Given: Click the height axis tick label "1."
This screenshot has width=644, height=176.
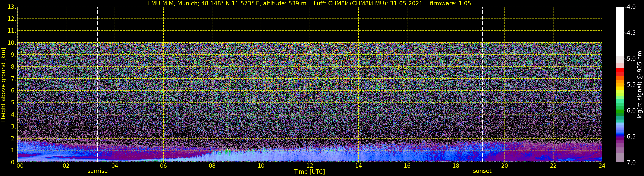Looking at the screenshot, I should [x=13, y=150].
